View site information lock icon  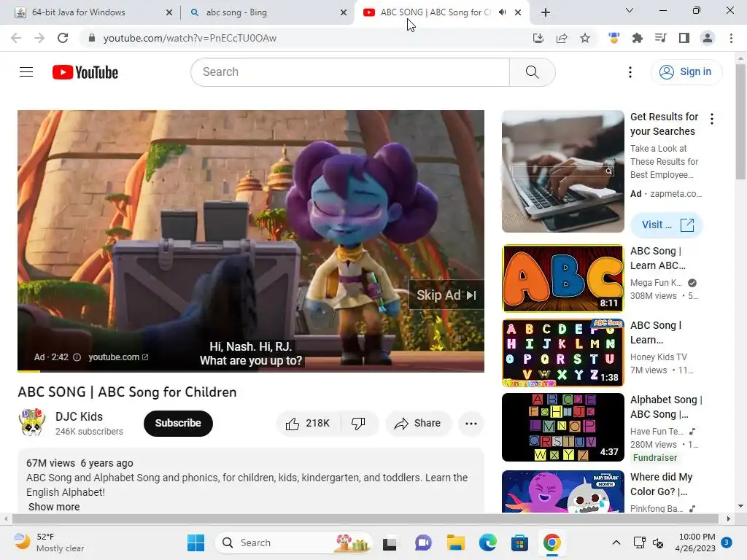pos(92,38)
